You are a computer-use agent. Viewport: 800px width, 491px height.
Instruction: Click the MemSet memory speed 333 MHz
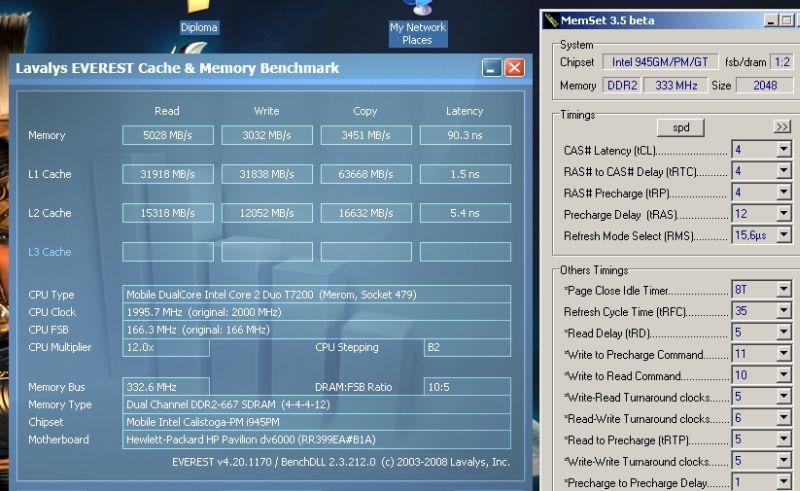[x=676, y=85]
